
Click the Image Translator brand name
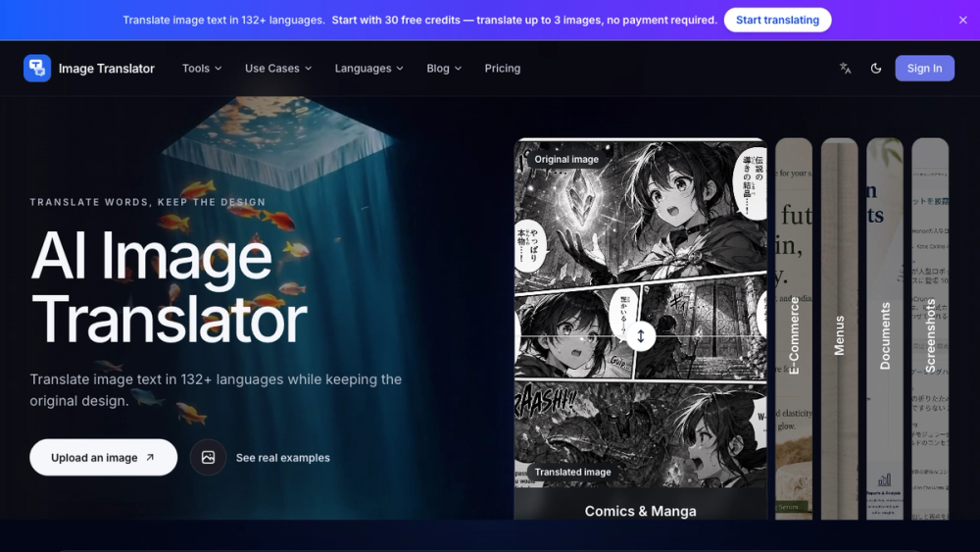[x=106, y=68]
